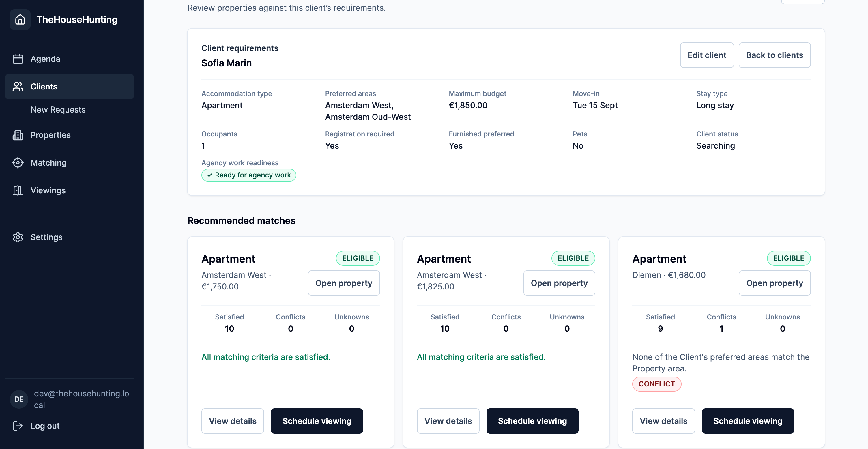The image size is (868, 449).
Task: Select Log out in the sidebar
Action: coord(70,426)
